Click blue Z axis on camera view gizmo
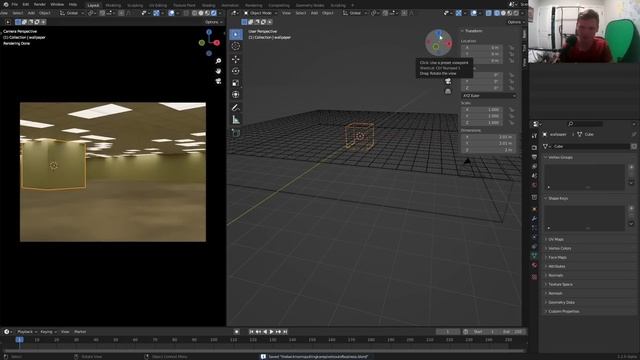Image resolution: width=640 pixels, height=360 pixels. 209,32
